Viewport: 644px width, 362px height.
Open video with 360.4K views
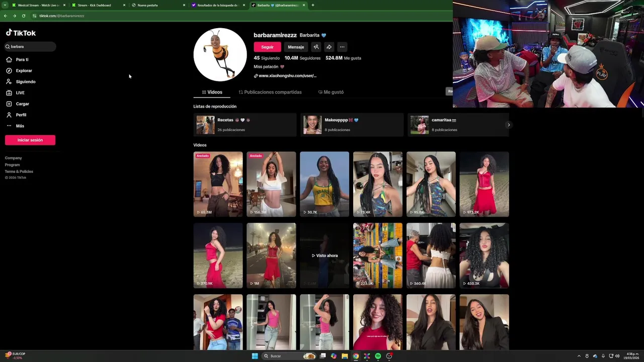tap(431, 255)
